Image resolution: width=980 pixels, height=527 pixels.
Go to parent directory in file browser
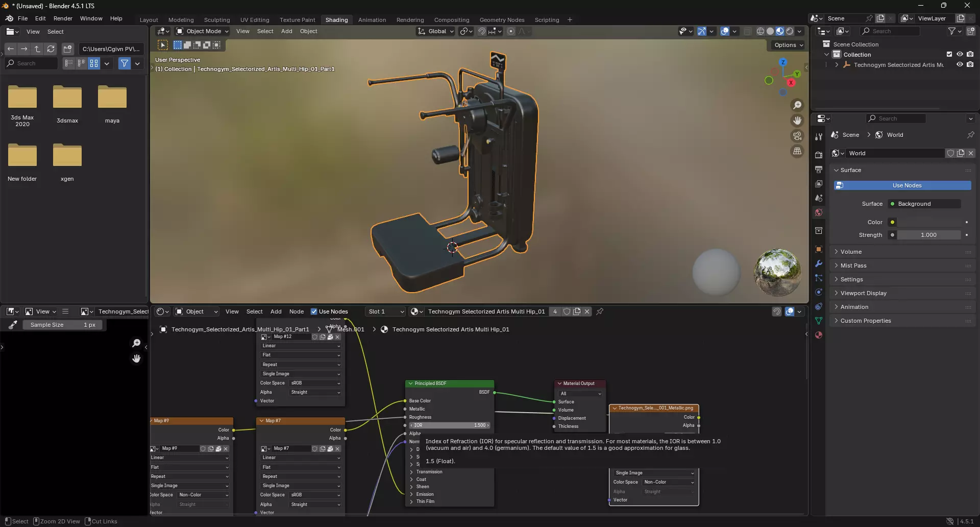tap(37, 49)
